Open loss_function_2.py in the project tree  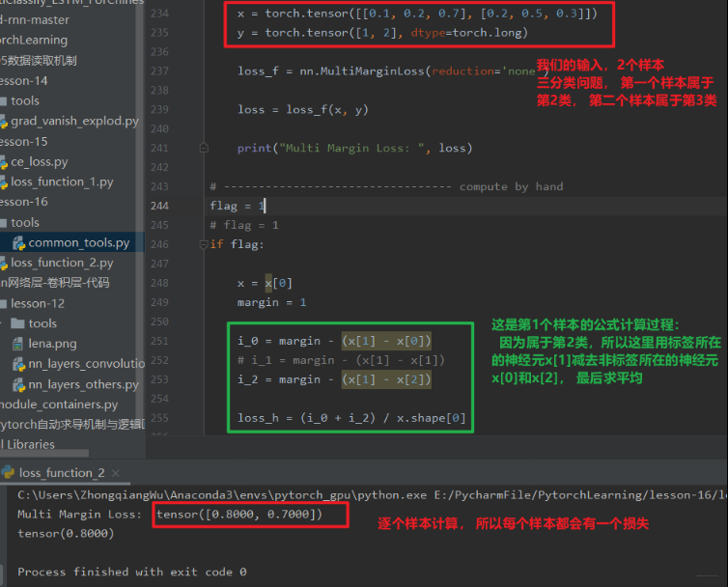point(62,263)
